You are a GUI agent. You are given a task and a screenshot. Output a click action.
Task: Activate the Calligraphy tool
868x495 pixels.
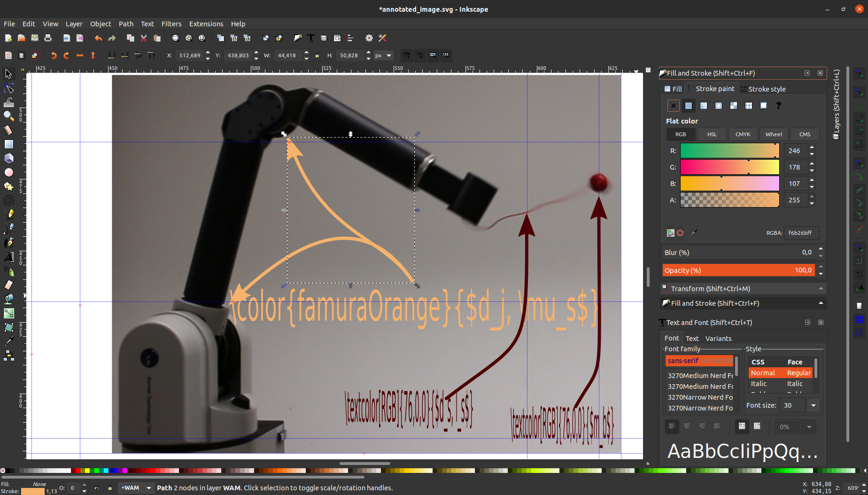(8, 242)
